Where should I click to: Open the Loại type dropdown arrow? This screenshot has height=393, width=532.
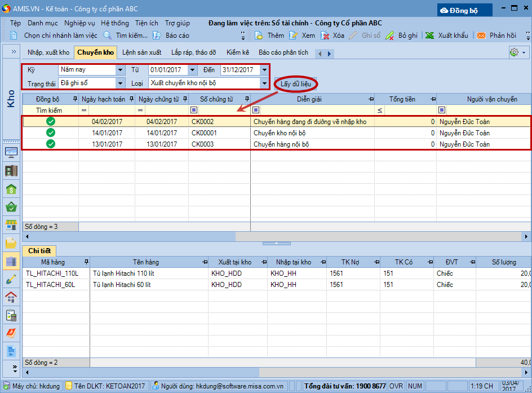pyautogui.click(x=264, y=83)
